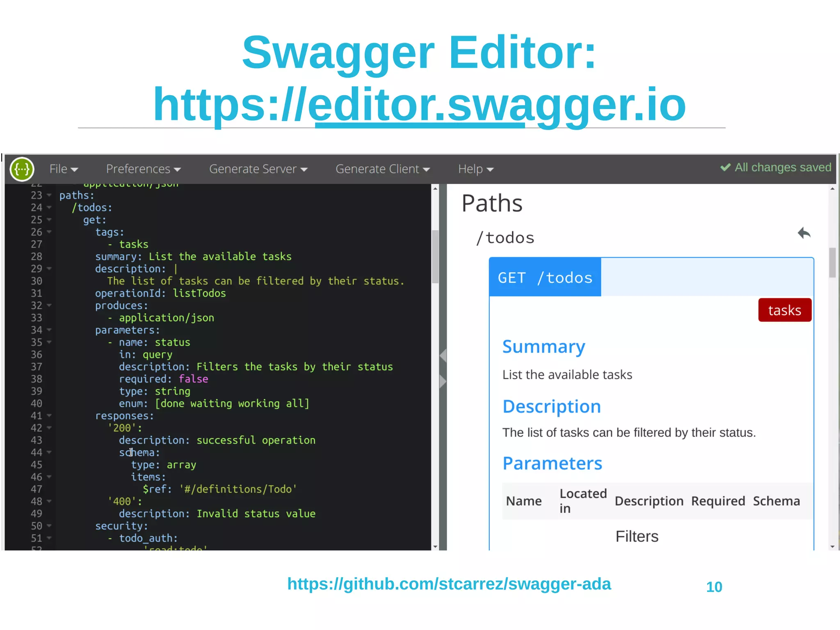Fold line 32 produces block
The image size is (840, 630).
(x=49, y=305)
